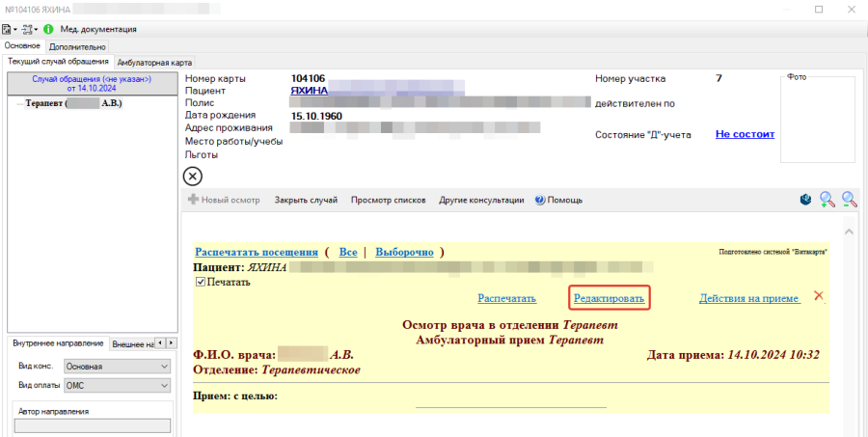This screenshot has height=437, width=868.
Task: Click the zoom in magnifier icon
Action: pyautogui.click(x=827, y=200)
